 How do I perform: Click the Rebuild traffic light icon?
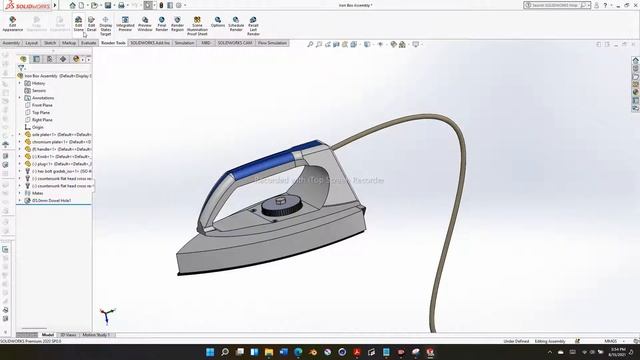tap(161, 5)
